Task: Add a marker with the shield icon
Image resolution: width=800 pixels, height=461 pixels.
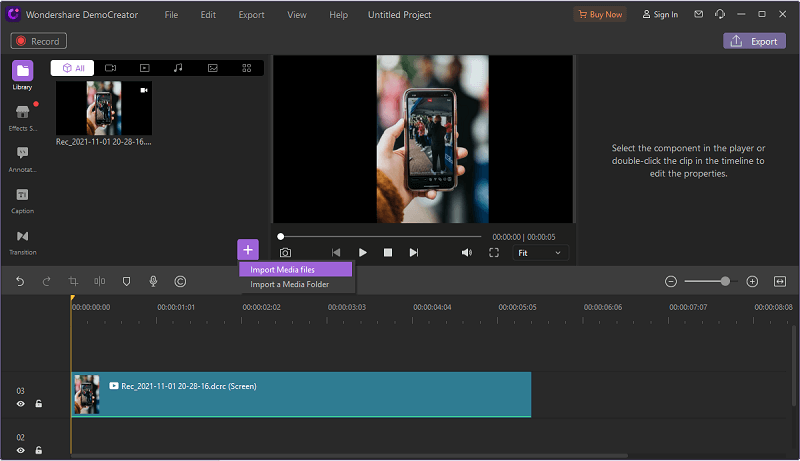Action: [127, 281]
